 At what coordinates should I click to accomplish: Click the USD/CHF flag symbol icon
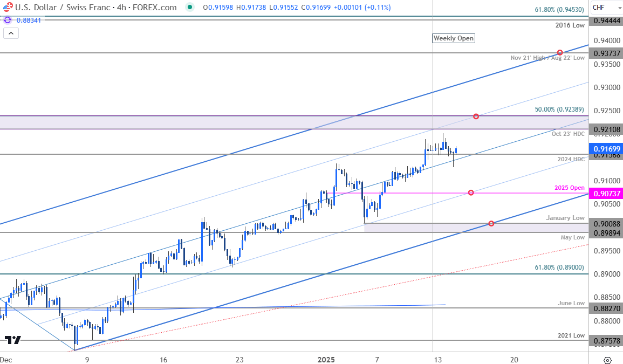(6, 8)
